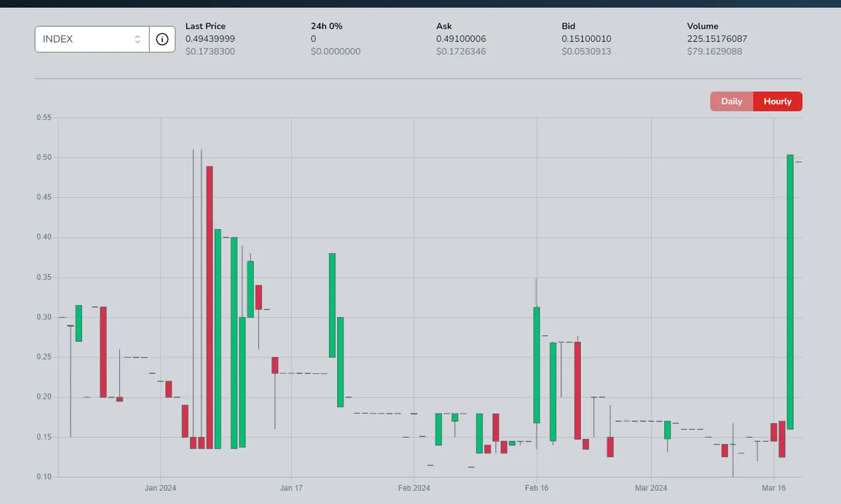Click the Mar 16 axis label
Image resolution: width=841 pixels, height=504 pixels.
(x=774, y=488)
